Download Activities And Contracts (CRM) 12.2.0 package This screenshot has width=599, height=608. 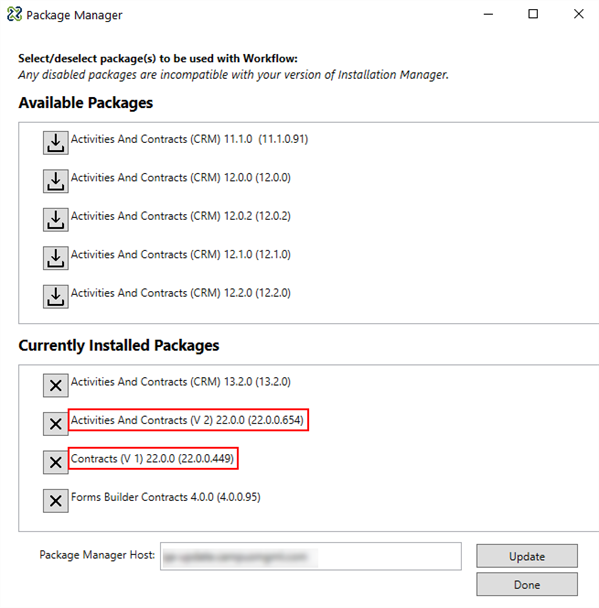tap(55, 297)
